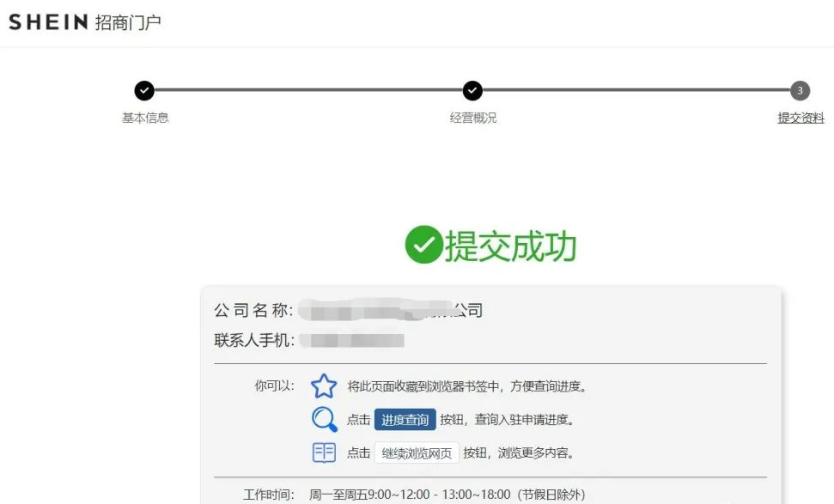The width and height of the screenshot is (834, 504).
Task: Click the blurred contact phone number
Action: pos(356,340)
